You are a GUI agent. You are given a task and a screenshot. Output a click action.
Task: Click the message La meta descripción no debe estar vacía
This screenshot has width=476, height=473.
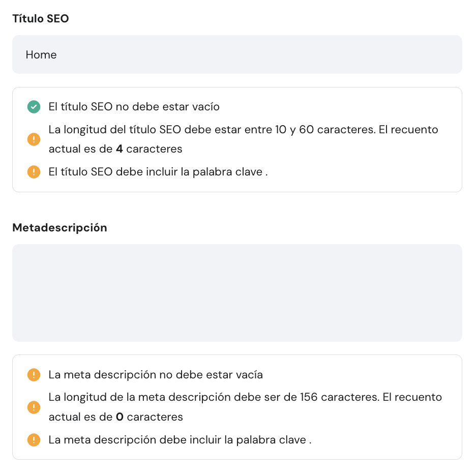[156, 374]
